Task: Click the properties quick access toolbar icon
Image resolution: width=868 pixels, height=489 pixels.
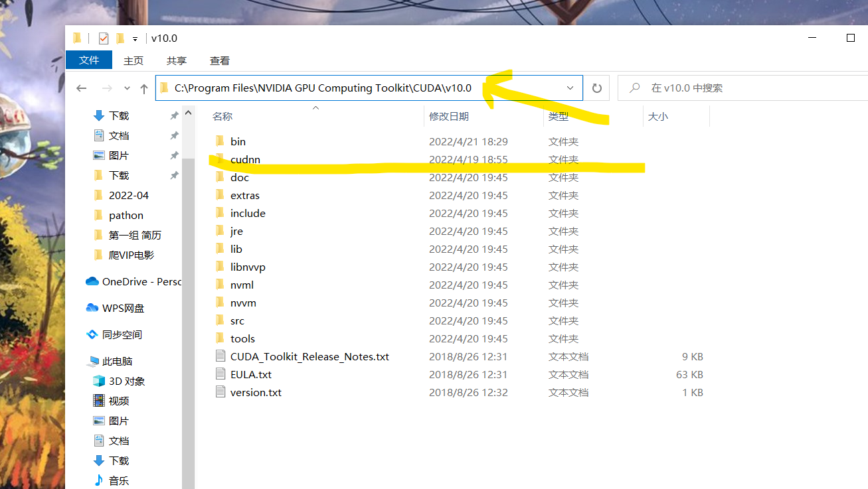Action: 103,38
